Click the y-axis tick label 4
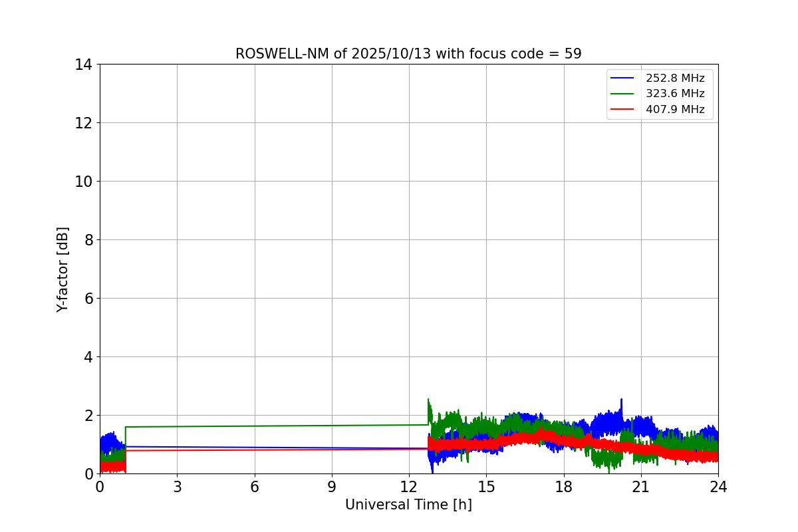Image resolution: width=798 pixels, height=532 pixels. pyautogui.click(x=88, y=357)
